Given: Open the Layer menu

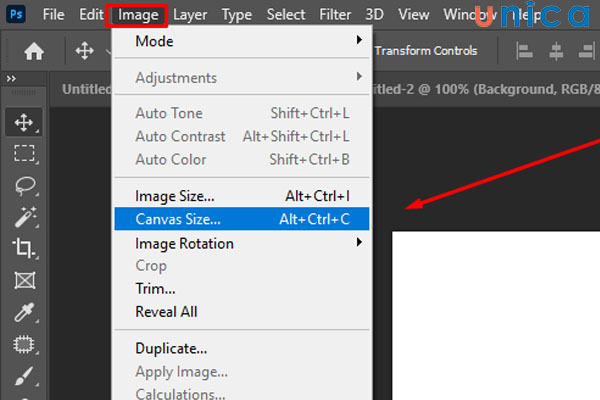Looking at the screenshot, I should point(189,15).
